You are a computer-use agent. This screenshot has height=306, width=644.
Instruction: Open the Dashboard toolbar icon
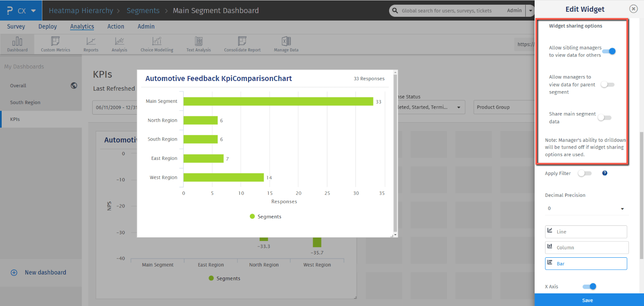17,44
